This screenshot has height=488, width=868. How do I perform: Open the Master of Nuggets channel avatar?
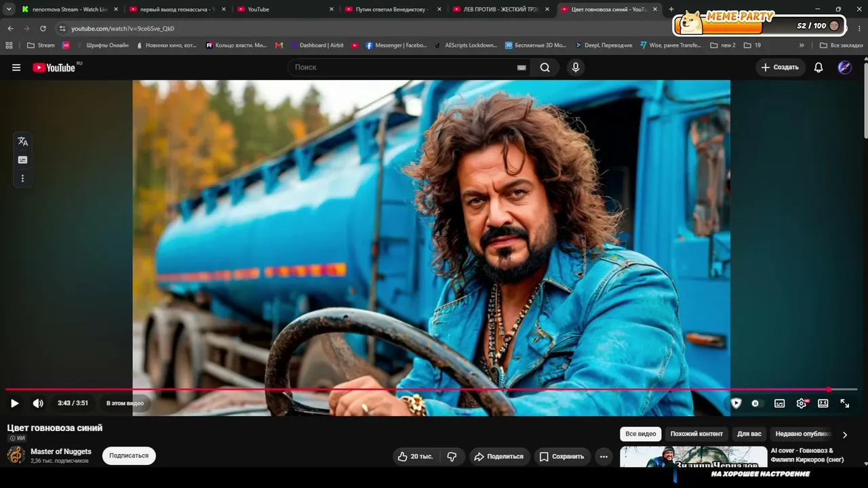pos(16,455)
